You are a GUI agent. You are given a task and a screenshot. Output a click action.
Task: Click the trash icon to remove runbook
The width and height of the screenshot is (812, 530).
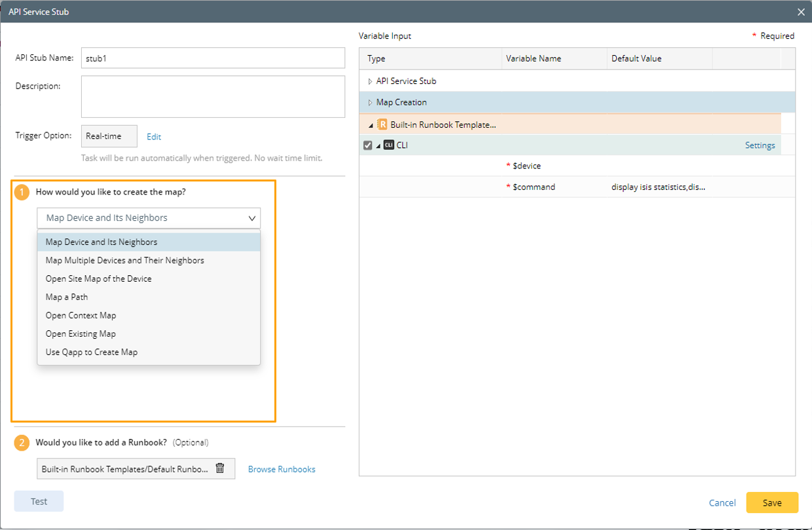[x=220, y=468]
